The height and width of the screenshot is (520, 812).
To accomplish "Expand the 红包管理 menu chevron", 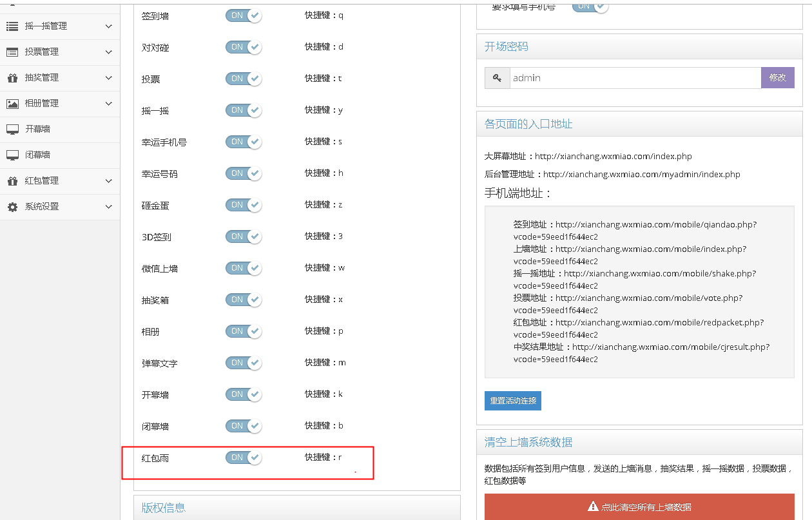I will 108,181.
